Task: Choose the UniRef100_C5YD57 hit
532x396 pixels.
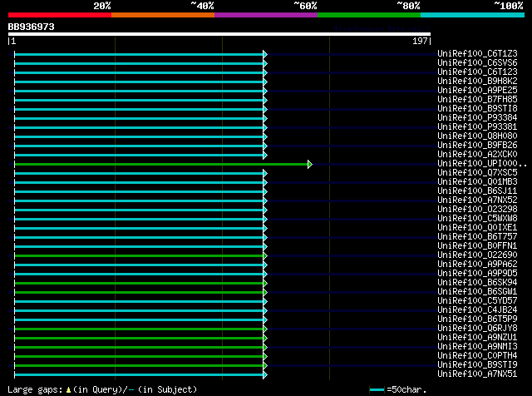Action: pos(477,301)
